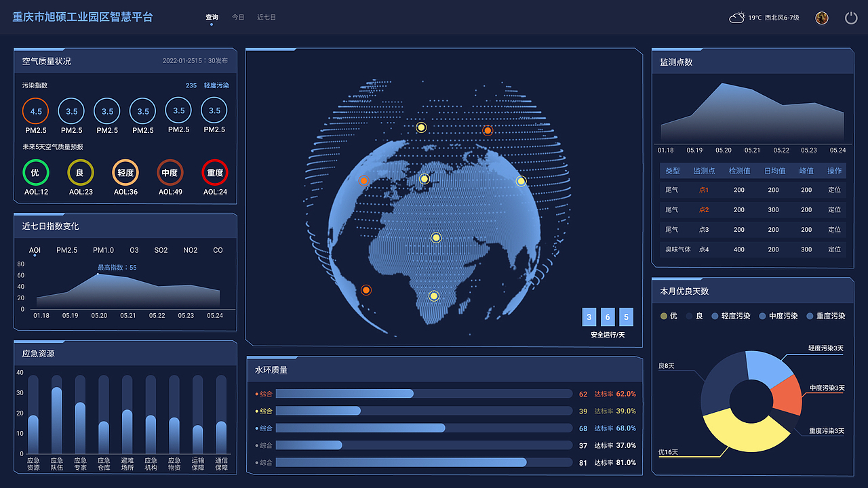Click the 62.0% water quality bar

point(424,394)
